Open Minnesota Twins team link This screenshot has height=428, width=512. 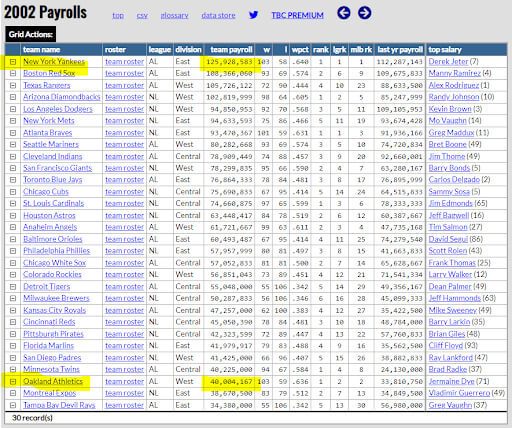[51, 369]
